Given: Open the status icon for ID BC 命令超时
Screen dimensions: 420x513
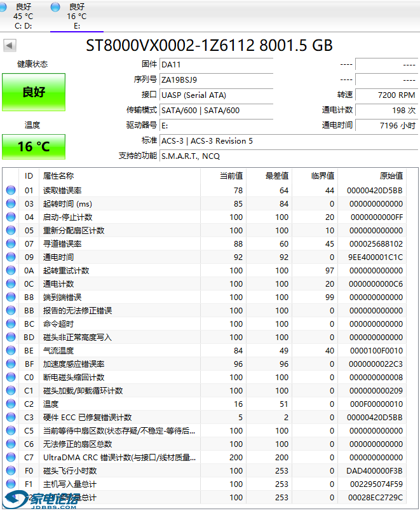Looking at the screenshot, I should tap(11, 324).
